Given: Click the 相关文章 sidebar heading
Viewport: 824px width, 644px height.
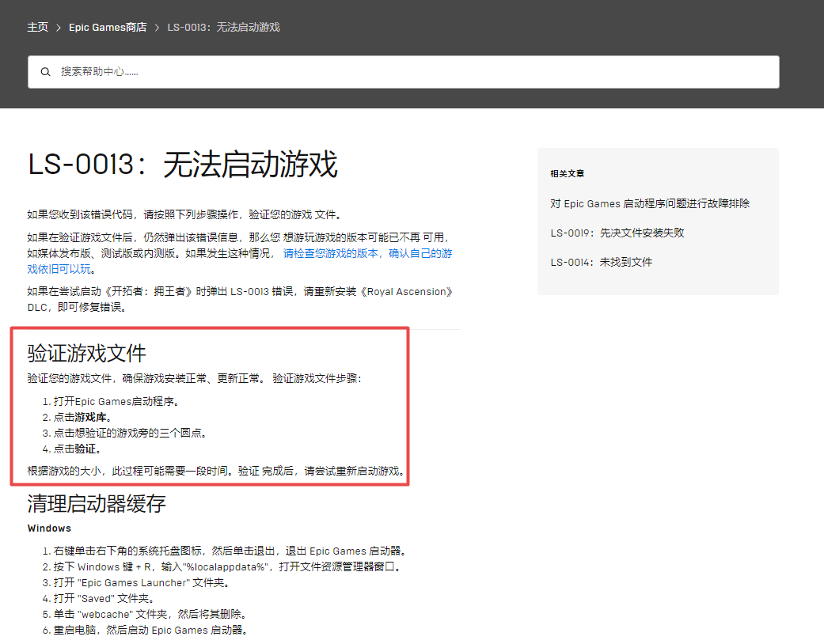Looking at the screenshot, I should 567,173.
